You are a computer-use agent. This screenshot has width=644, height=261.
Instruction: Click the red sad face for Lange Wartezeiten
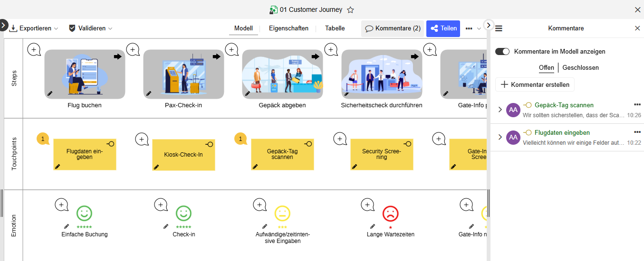(390, 214)
